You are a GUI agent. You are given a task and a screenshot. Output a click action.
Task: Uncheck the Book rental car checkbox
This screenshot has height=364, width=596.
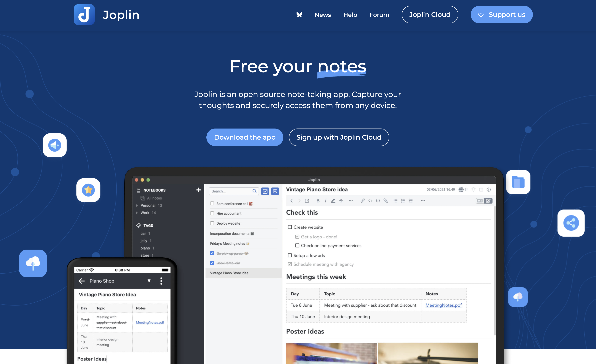pos(212,263)
